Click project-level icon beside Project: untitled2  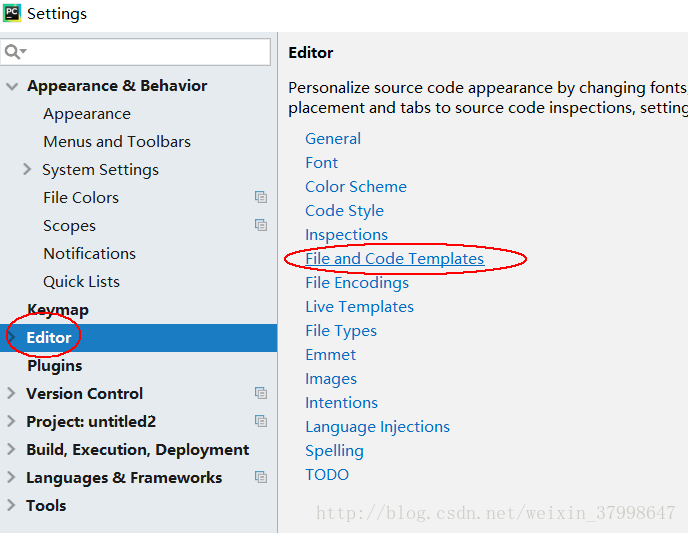pyautogui.click(x=261, y=422)
